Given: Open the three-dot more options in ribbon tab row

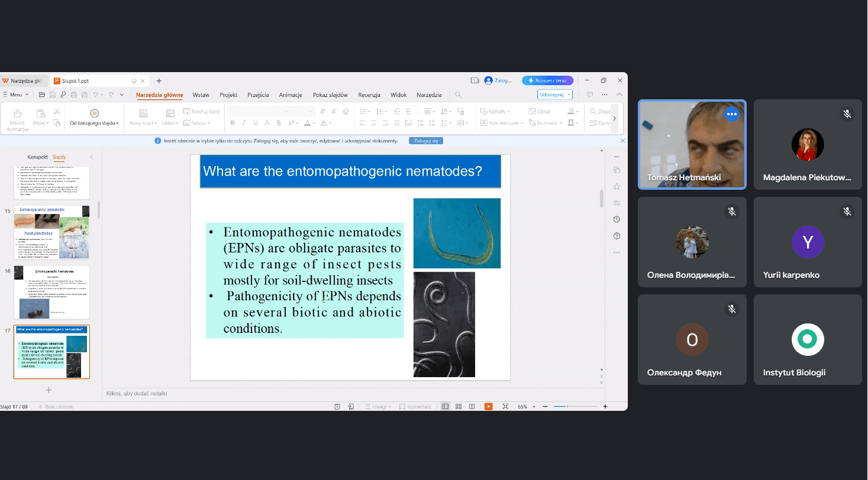Looking at the screenshot, I should click(604, 95).
